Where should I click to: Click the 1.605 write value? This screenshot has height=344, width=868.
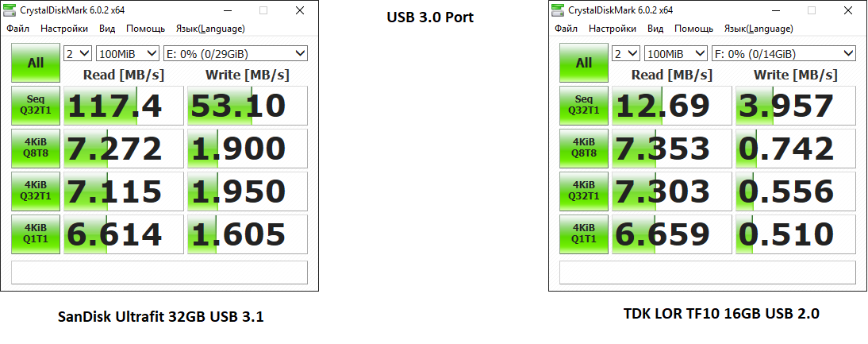tap(247, 234)
